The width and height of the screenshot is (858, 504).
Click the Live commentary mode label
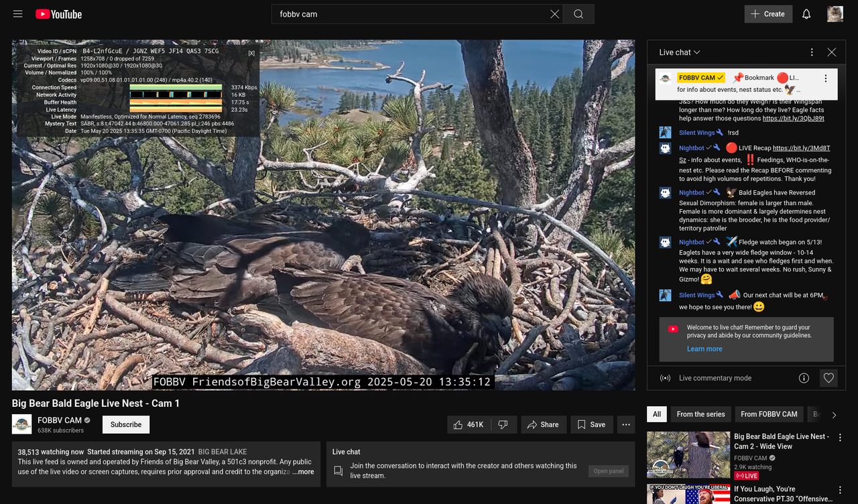click(715, 378)
